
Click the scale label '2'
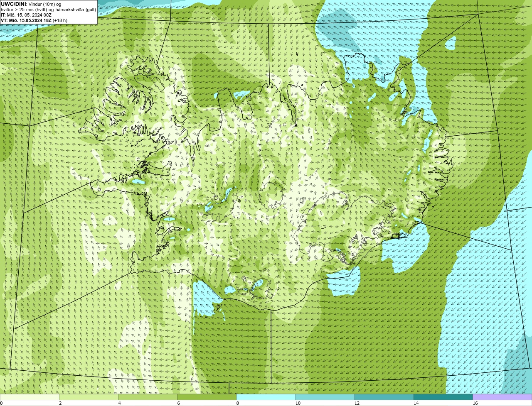(x=60, y=403)
